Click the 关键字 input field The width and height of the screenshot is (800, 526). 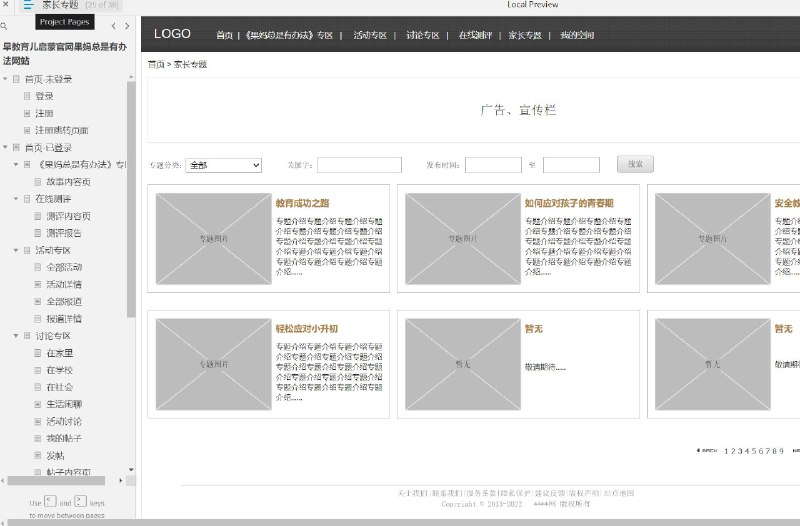pyautogui.click(x=359, y=165)
